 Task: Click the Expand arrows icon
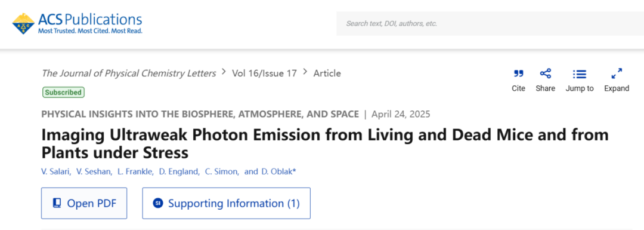(617, 73)
